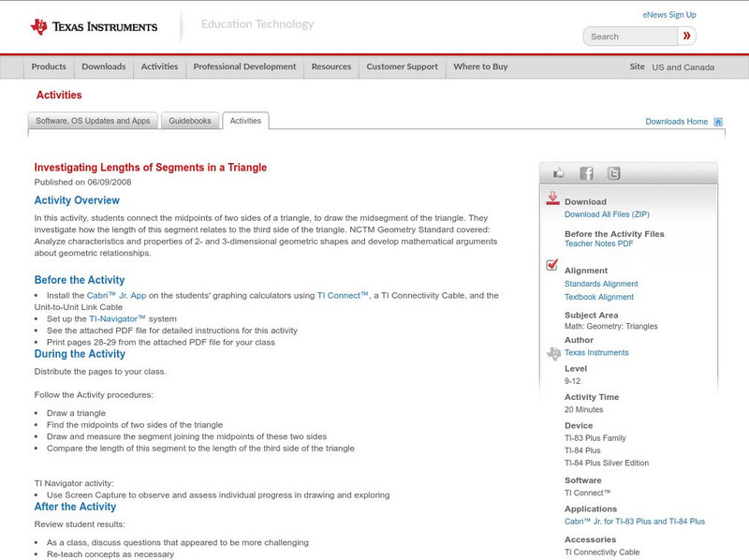Go to Downloads Home link
749x560 pixels.
(676, 122)
